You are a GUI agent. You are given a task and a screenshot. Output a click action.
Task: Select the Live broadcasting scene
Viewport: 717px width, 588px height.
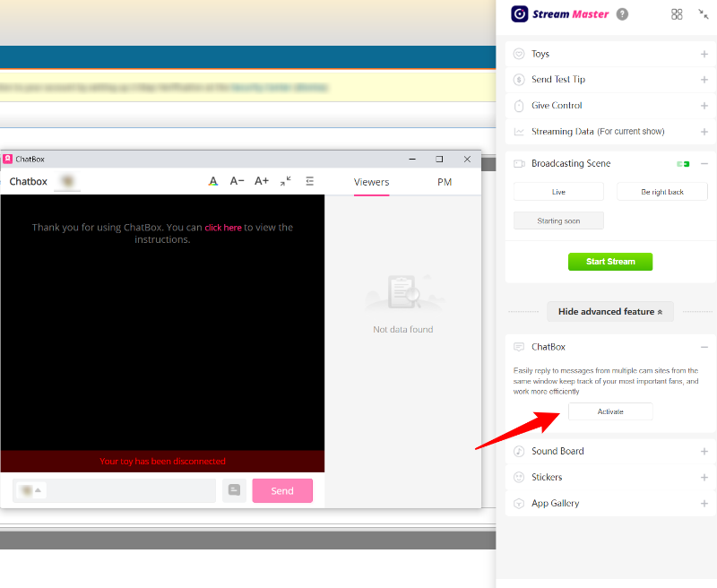[558, 192]
